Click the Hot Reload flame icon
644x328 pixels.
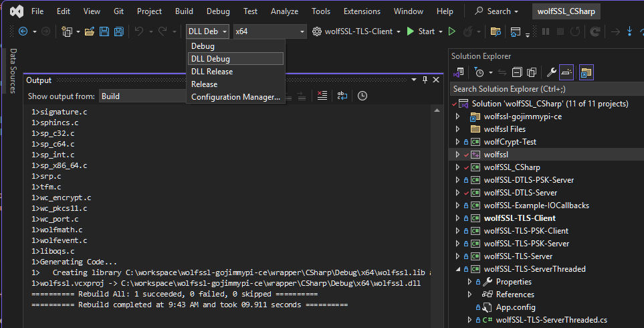[468, 31]
